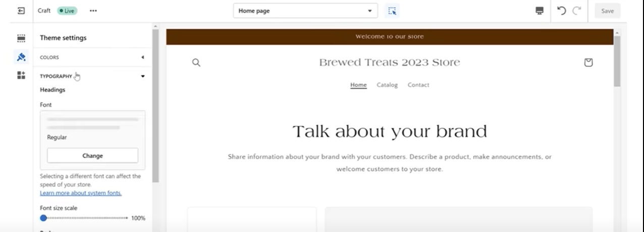
Task: Open the Sections panel icon
Action: 21,38
